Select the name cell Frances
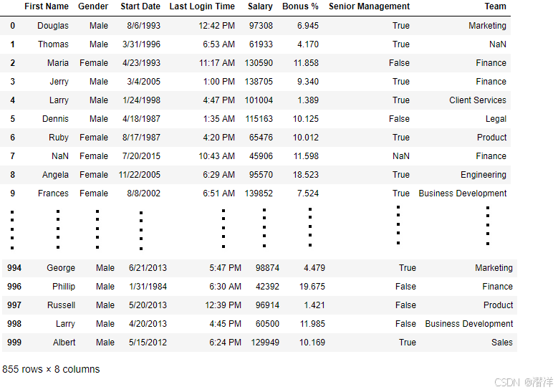This screenshot has height=392, width=558. (54, 193)
